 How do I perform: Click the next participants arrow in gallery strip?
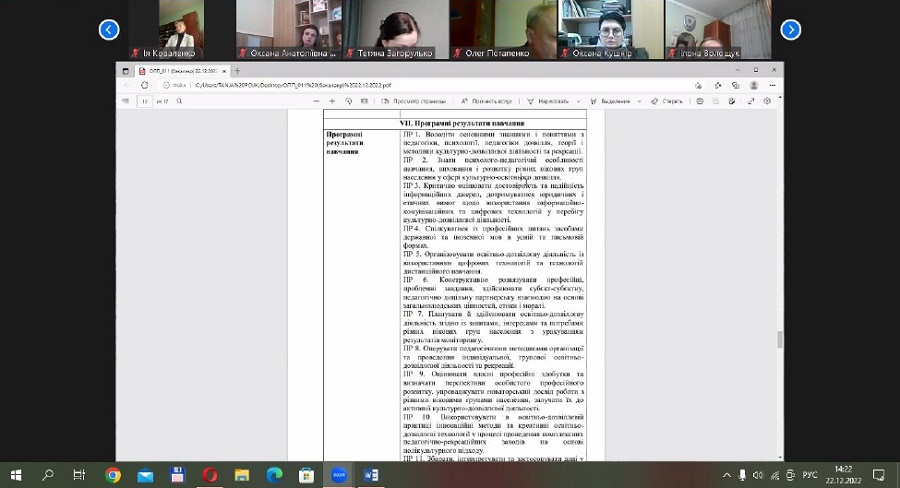[x=790, y=30]
